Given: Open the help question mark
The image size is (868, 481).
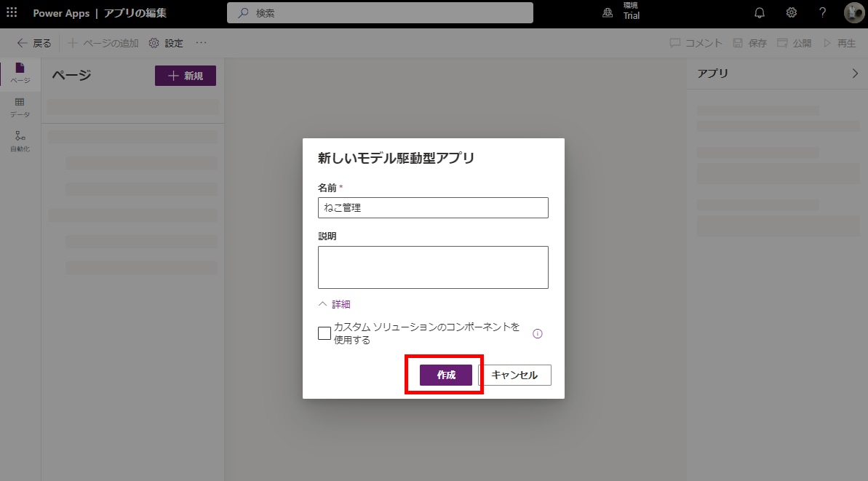Looking at the screenshot, I should click(x=823, y=12).
